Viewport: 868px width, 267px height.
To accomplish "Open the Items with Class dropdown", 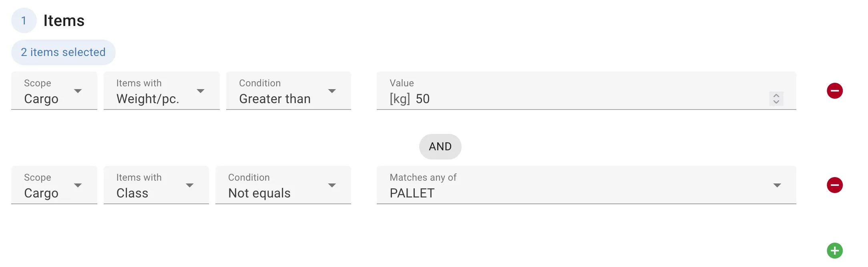I will point(156,185).
